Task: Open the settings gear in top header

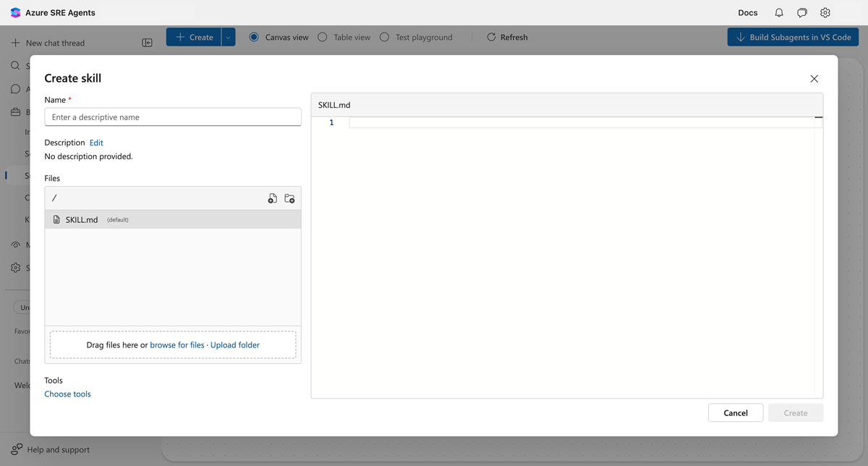Action: pos(825,13)
